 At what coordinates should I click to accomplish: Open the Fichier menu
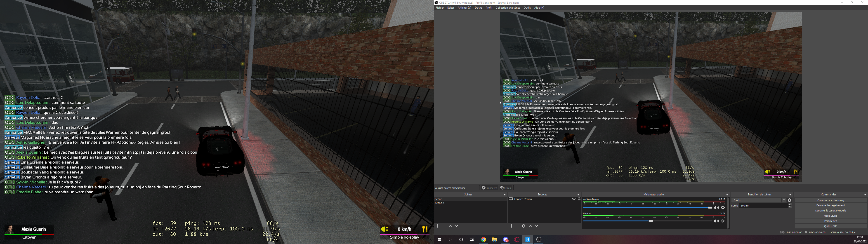click(x=440, y=8)
